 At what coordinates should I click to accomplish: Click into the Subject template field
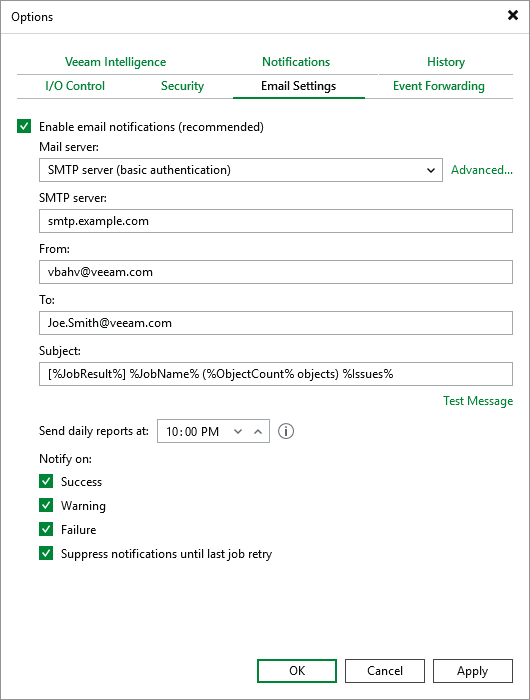276,374
